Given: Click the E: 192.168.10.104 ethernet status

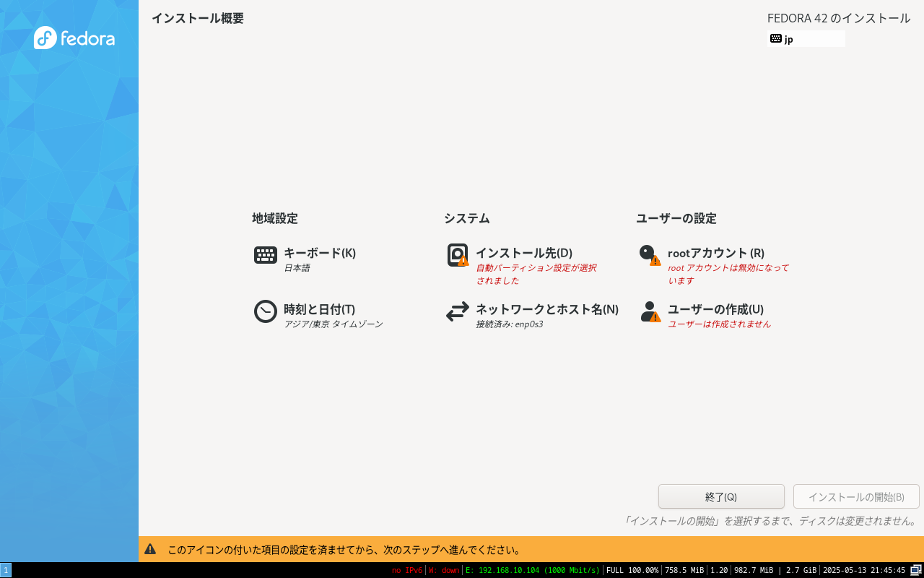Looking at the screenshot, I should click(533, 570).
